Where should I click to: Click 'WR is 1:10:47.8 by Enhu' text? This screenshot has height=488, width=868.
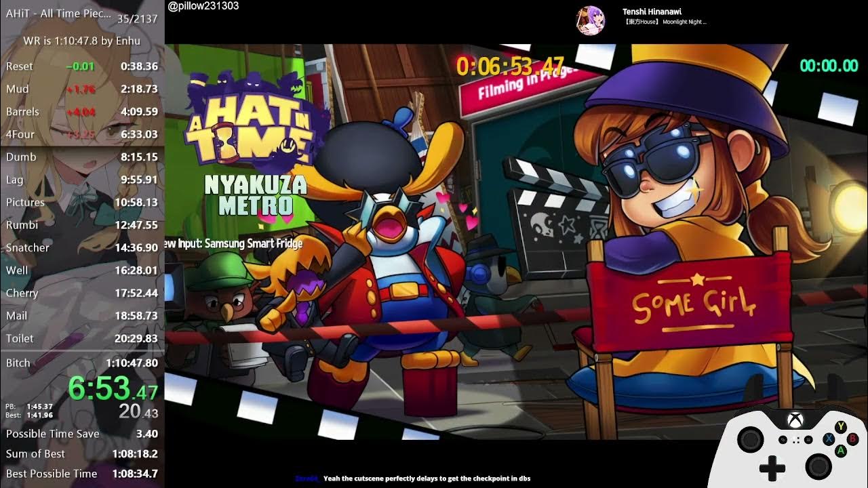click(x=81, y=41)
